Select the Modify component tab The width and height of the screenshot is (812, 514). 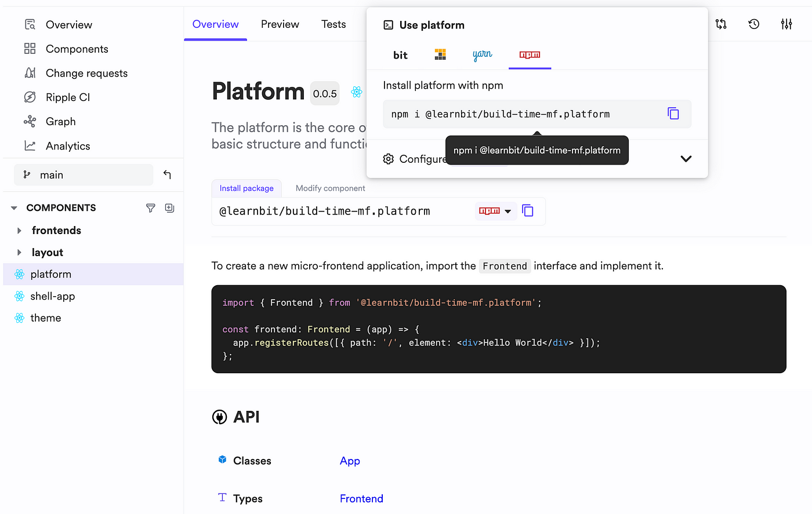coord(331,188)
